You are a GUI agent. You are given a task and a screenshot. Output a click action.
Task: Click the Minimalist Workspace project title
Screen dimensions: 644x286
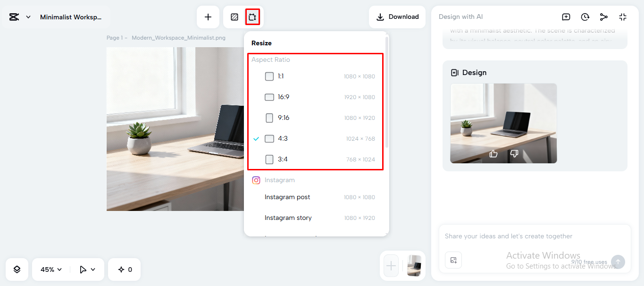pos(71,17)
